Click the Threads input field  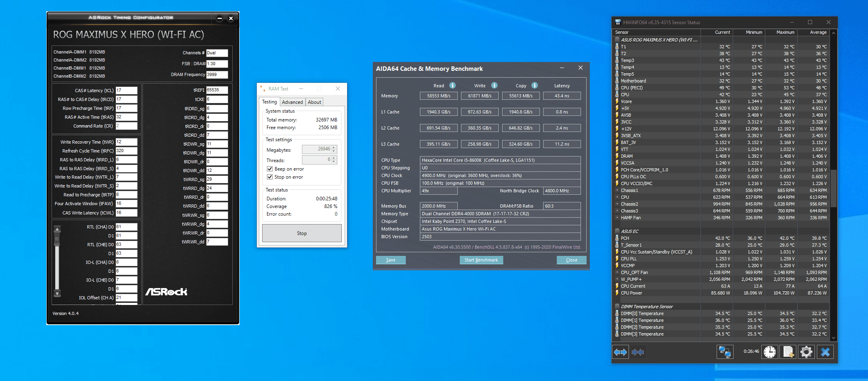[320, 160]
